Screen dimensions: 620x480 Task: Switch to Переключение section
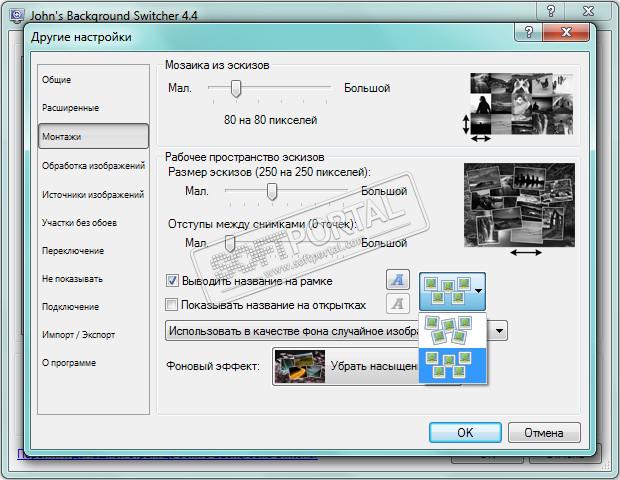point(73,251)
